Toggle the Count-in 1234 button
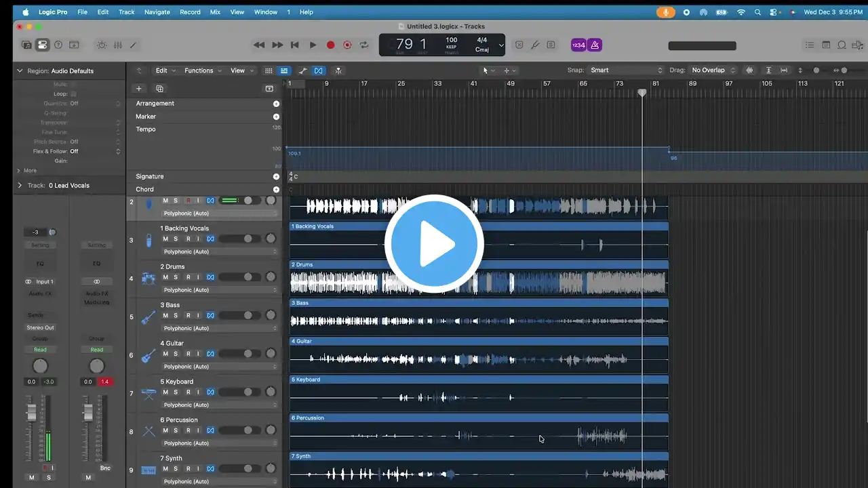This screenshot has width=868, height=488. (578, 45)
